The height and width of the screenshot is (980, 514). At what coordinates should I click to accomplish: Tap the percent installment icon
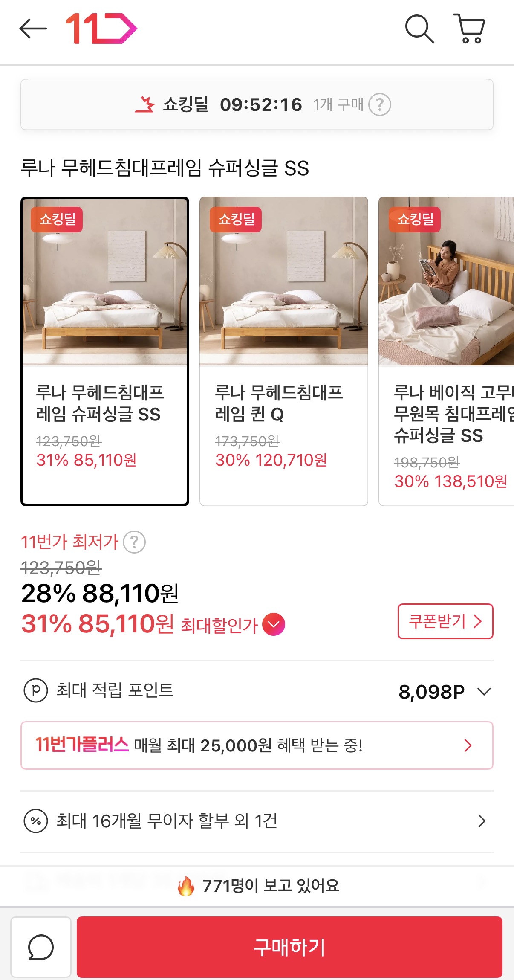36,821
